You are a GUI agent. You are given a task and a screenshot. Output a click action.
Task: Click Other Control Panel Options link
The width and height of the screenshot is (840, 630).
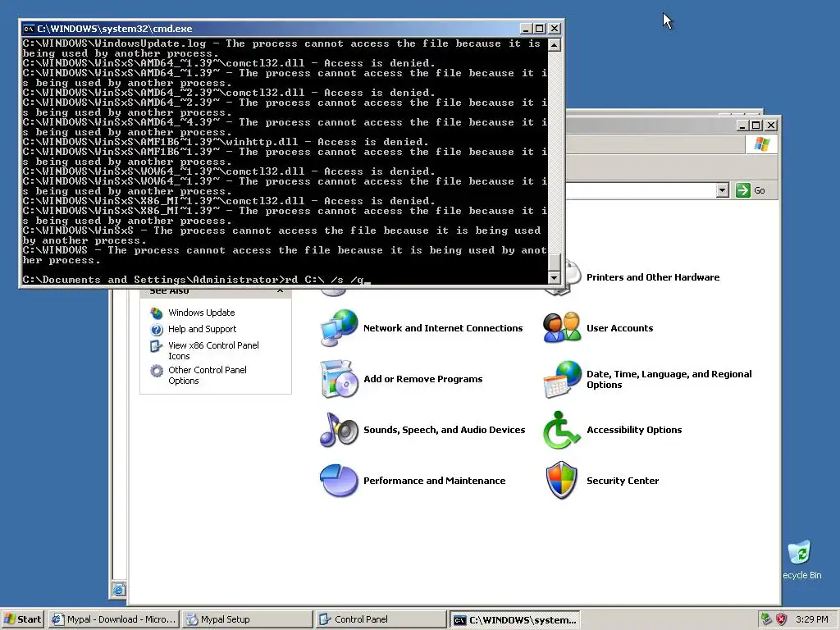(208, 376)
